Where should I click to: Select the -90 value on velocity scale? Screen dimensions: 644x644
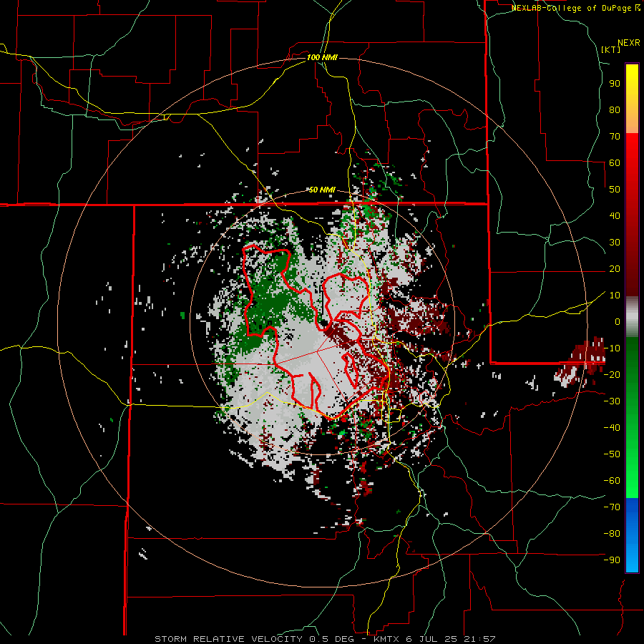[x=612, y=560]
